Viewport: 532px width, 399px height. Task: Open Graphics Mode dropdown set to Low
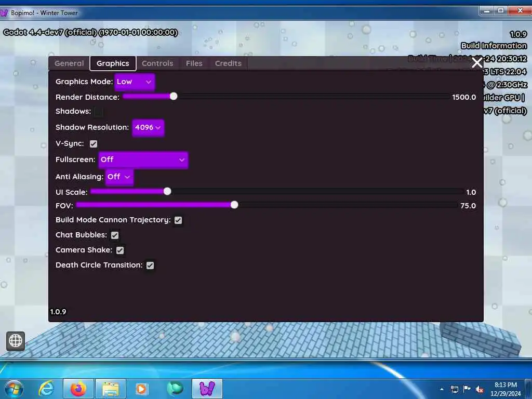[135, 82]
